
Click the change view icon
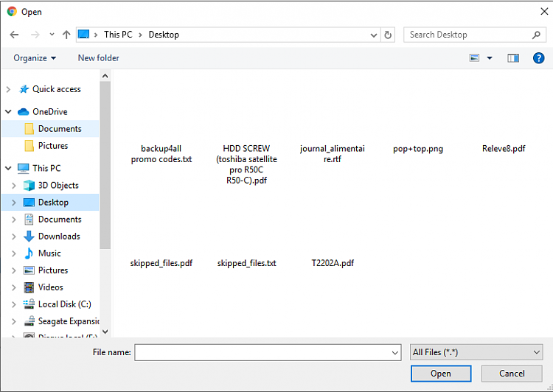(474, 57)
